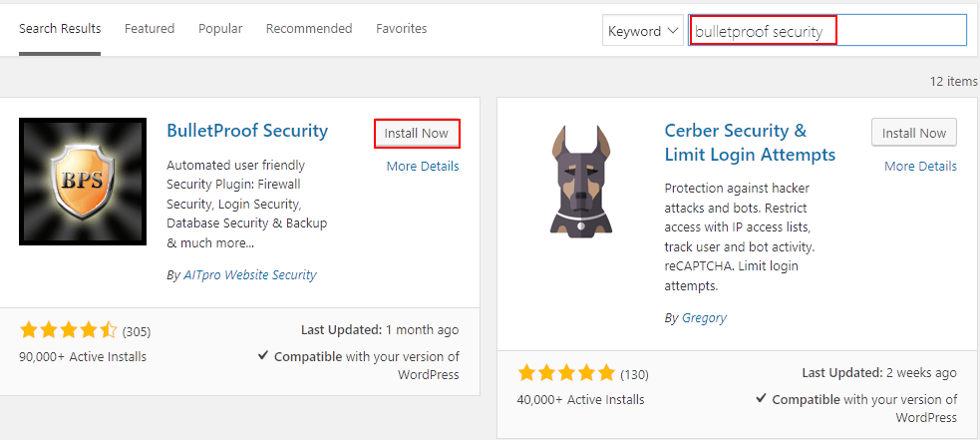Image resolution: width=980 pixels, height=440 pixels.
Task: Click the BulletProof Security BPS shield icon
Action: point(83,182)
